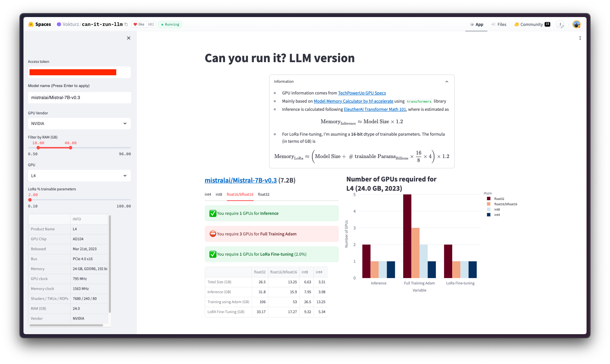Click the GPU info table vertical scrollbar
Viewport: 610px width, 364px height.
click(x=110, y=264)
